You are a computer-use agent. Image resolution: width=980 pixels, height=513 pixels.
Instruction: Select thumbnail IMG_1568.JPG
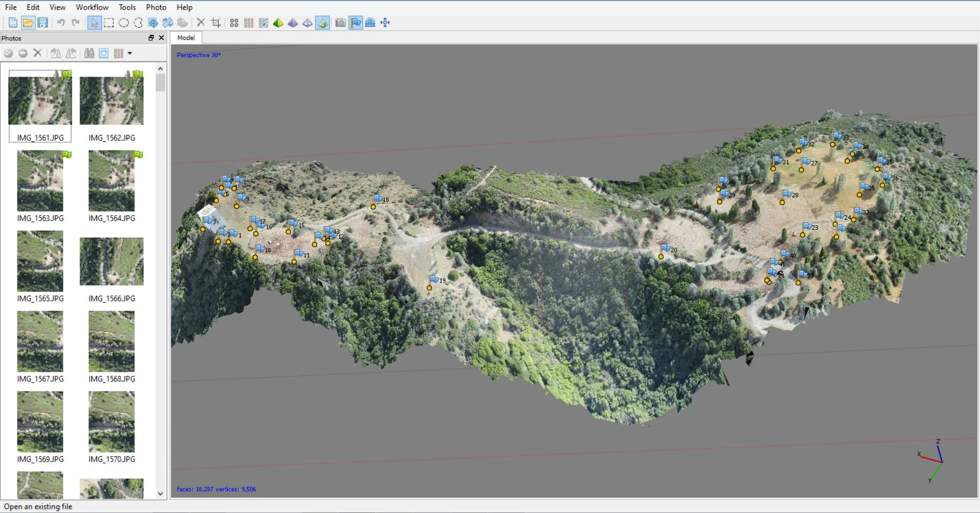tap(112, 341)
